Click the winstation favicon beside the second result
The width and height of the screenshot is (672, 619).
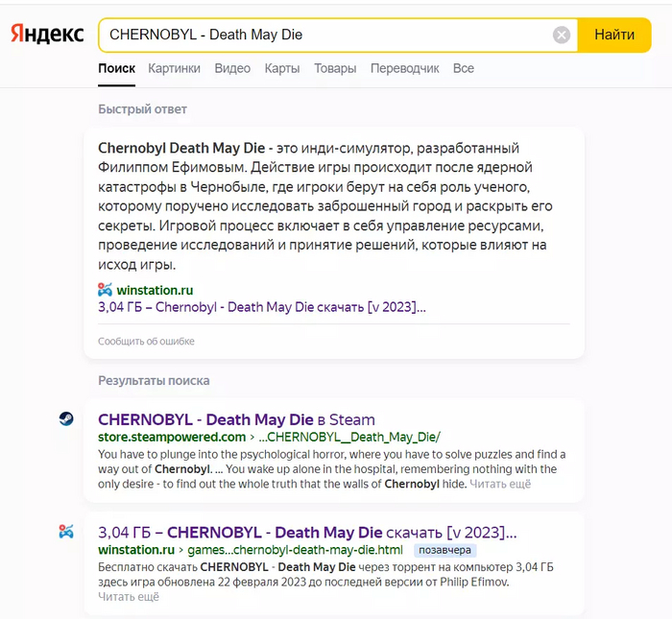pos(66,532)
